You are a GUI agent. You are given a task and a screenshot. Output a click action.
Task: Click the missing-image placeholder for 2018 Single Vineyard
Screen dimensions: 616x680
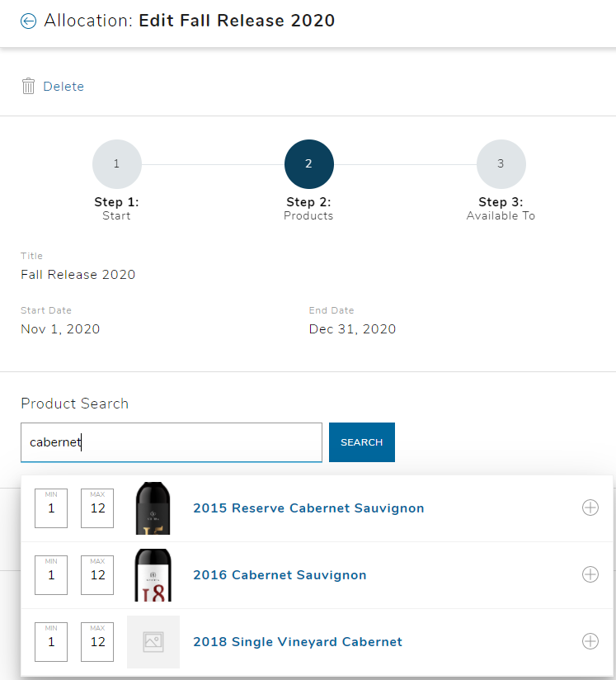pyautogui.click(x=153, y=641)
